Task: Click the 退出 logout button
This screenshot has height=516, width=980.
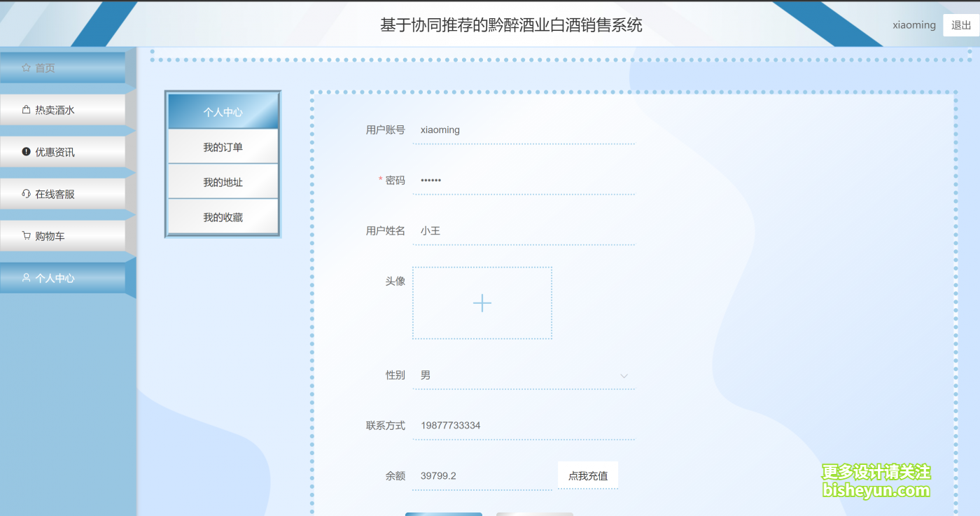Action: [x=961, y=25]
